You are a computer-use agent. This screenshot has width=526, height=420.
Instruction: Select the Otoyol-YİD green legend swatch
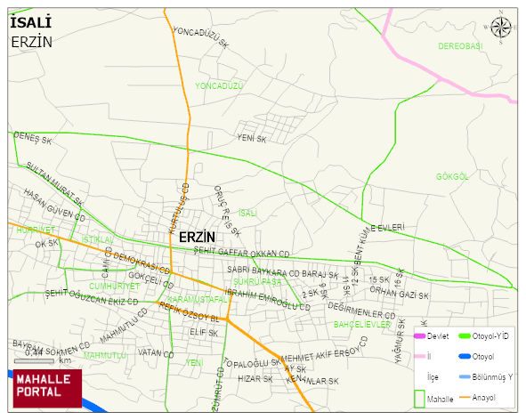point(465,335)
